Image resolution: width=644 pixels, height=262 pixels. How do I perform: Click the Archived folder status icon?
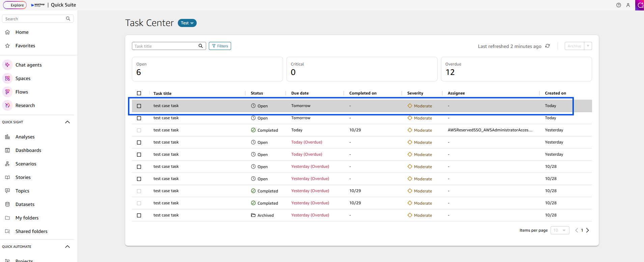[253, 215]
